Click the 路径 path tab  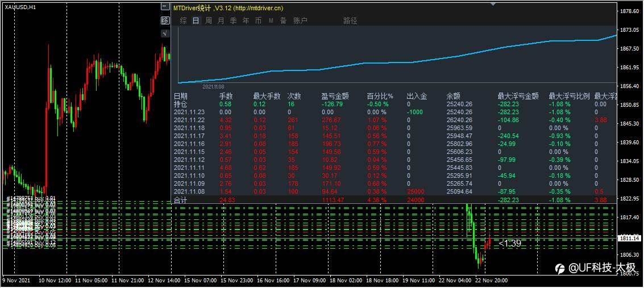point(350,20)
